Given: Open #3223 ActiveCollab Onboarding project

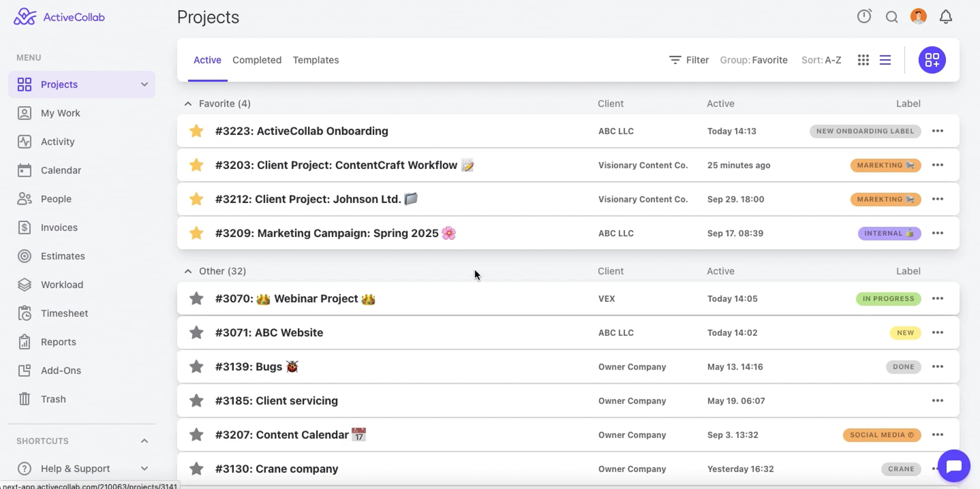Looking at the screenshot, I should pos(302,131).
